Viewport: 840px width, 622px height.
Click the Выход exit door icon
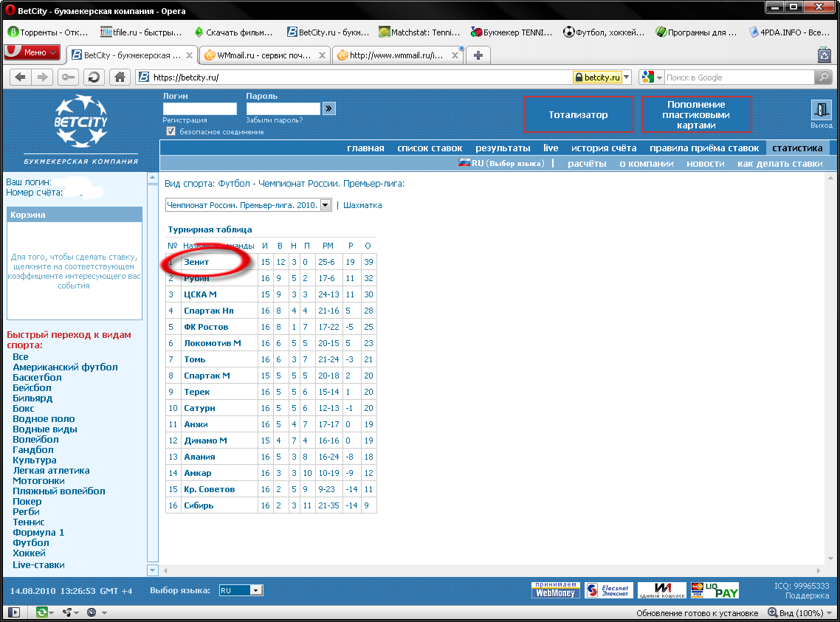(x=821, y=110)
